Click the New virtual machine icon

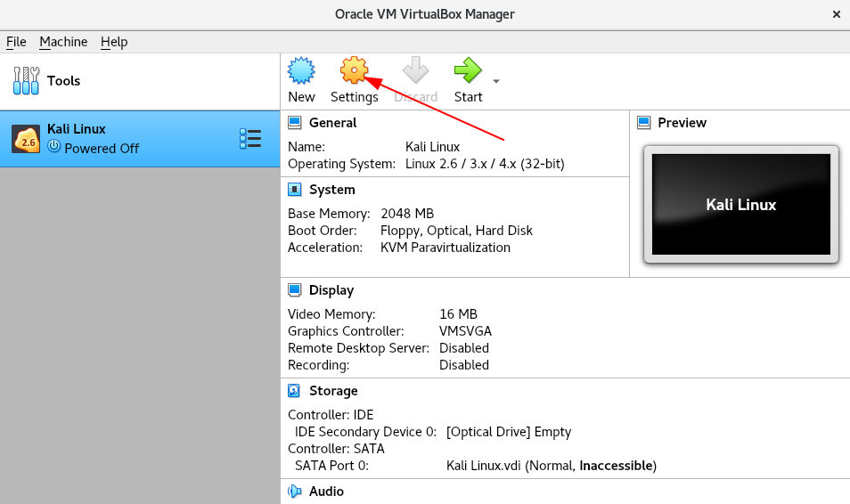point(301,70)
